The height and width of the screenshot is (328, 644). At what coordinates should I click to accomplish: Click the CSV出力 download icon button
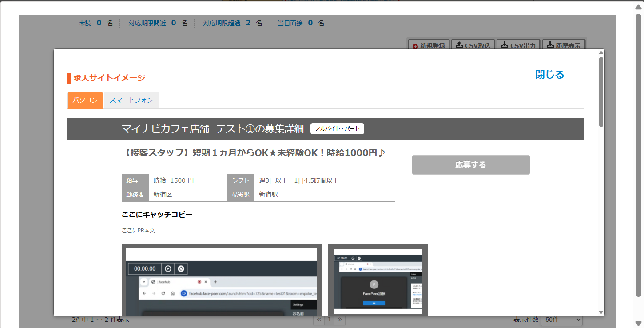(518, 45)
